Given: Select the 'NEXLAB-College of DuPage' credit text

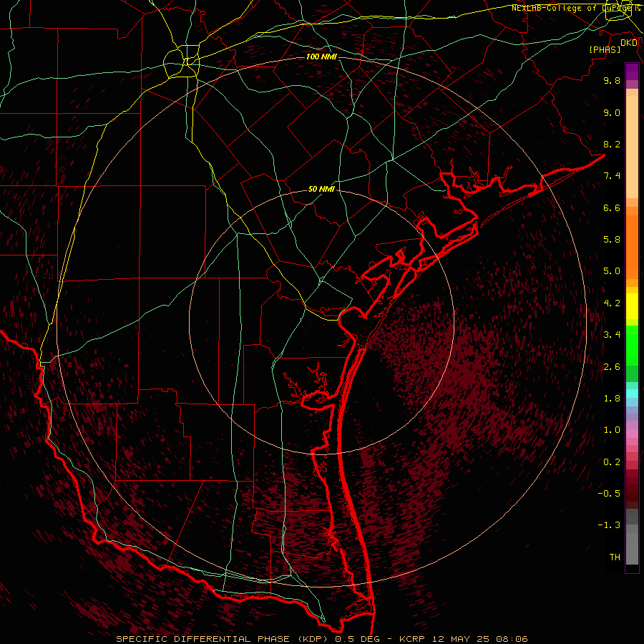Looking at the screenshot, I should click(x=574, y=8).
